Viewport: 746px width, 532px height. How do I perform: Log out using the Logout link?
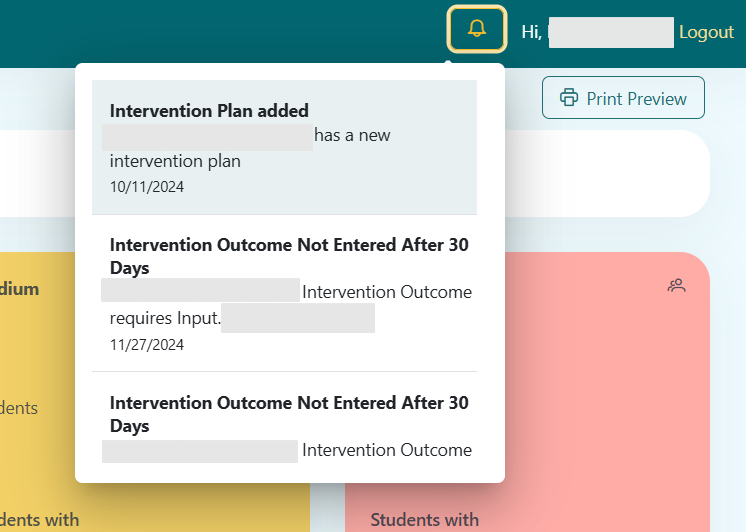(706, 32)
